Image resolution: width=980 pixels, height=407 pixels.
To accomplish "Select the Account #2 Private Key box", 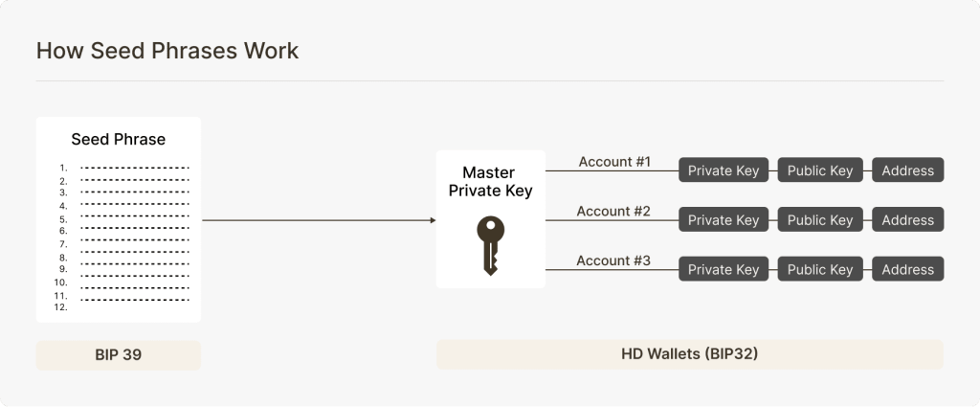I will 724,220.
